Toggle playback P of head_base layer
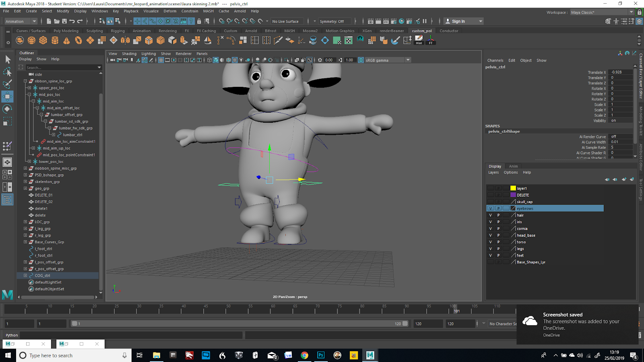 (498, 235)
